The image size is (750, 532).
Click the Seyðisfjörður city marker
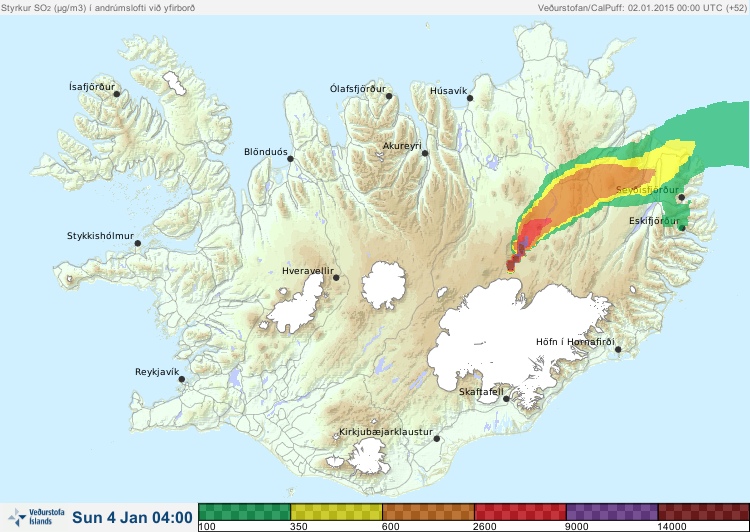tap(682, 197)
